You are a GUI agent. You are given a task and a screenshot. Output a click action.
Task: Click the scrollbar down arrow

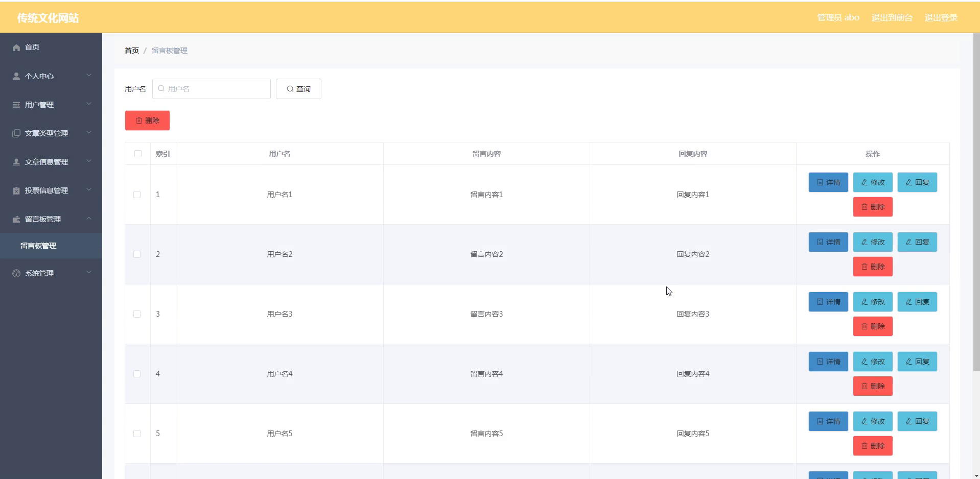976,475
